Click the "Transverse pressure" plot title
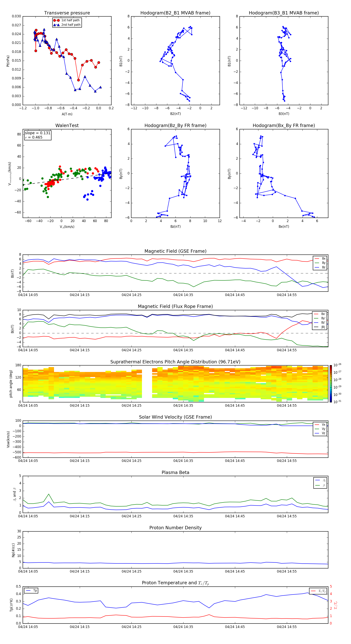 pyautogui.click(x=67, y=13)
